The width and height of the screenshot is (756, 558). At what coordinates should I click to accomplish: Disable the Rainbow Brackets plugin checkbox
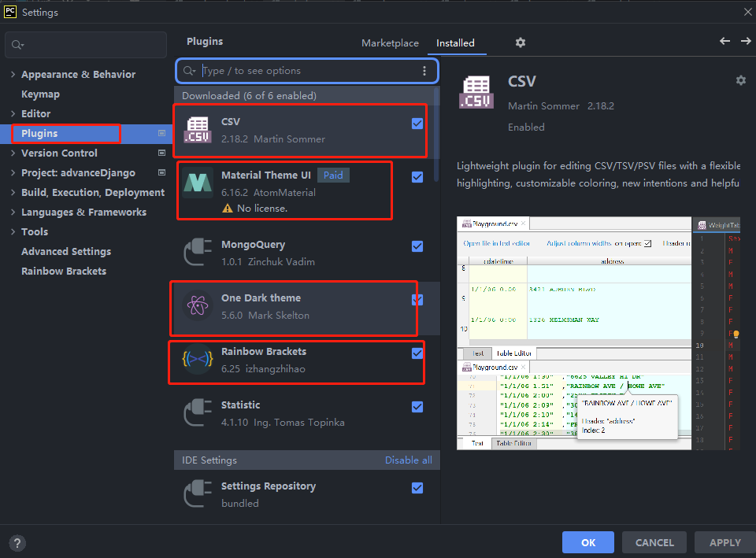417,353
